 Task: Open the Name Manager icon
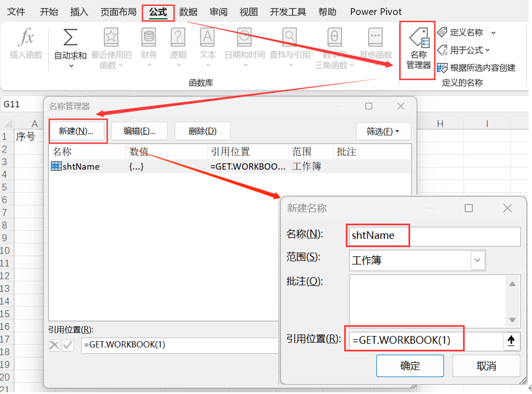point(419,37)
